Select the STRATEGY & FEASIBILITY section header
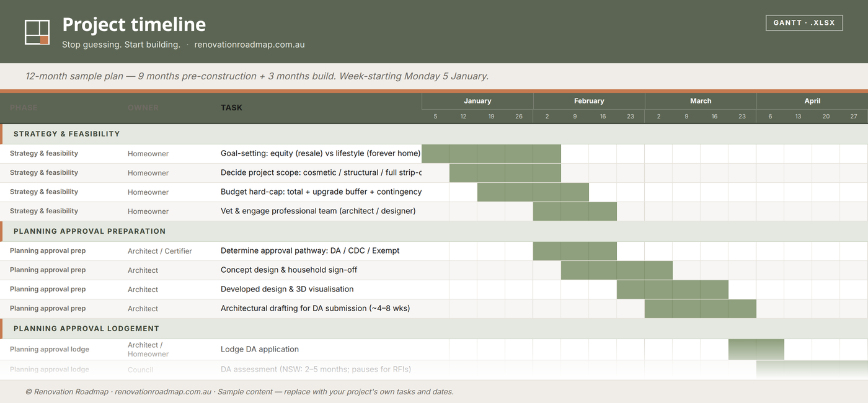 click(x=434, y=134)
